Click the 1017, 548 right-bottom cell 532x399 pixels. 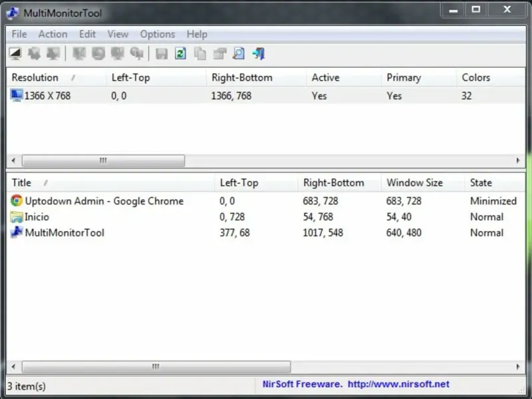pyautogui.click(x=323, y=233)
